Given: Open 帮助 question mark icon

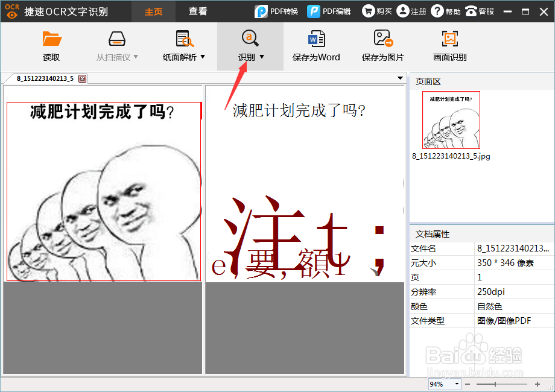Looking at the screenshot, I should [x=437, y=11].
